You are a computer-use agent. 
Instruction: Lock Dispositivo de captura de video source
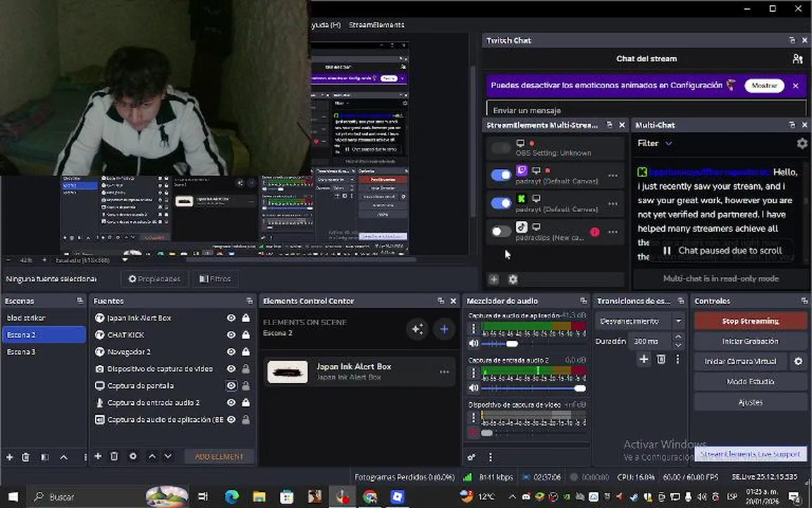click(246, 368)
